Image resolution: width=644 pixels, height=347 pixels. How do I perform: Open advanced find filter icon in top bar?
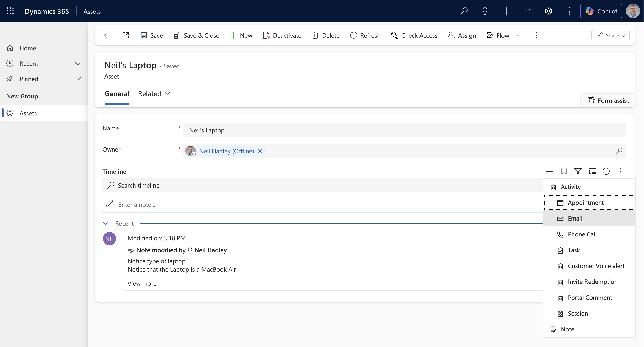tap(527, 11)
